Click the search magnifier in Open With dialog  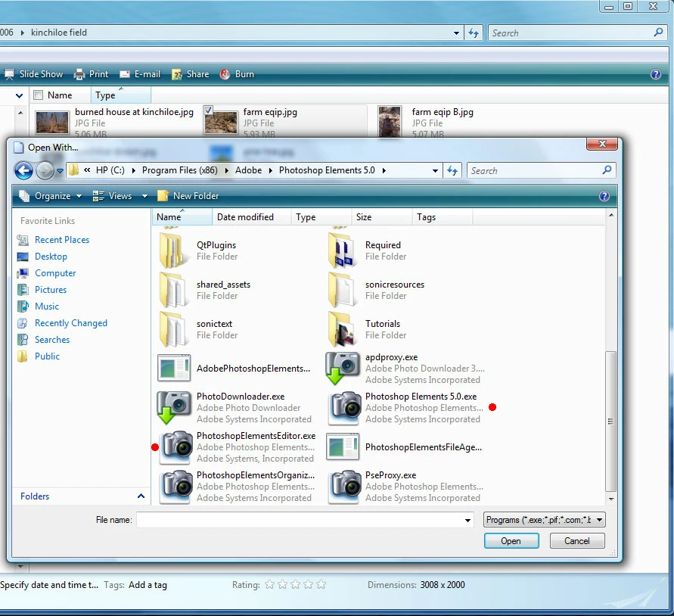click(607, 170)
